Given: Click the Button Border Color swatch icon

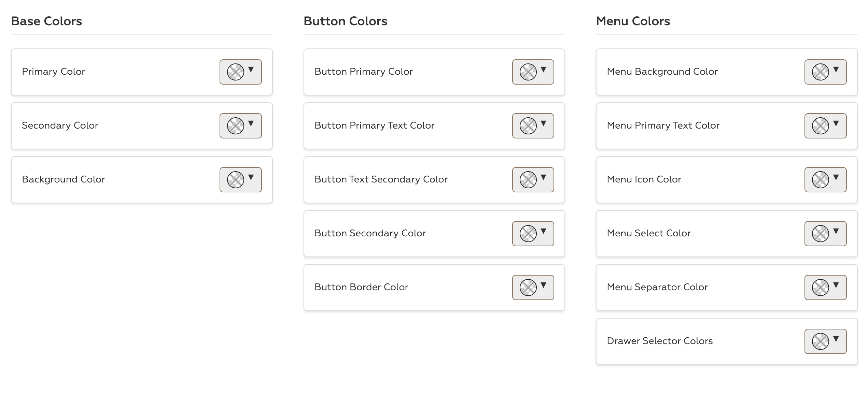Looking at the screenshot, I should click(x=528, y=288).
